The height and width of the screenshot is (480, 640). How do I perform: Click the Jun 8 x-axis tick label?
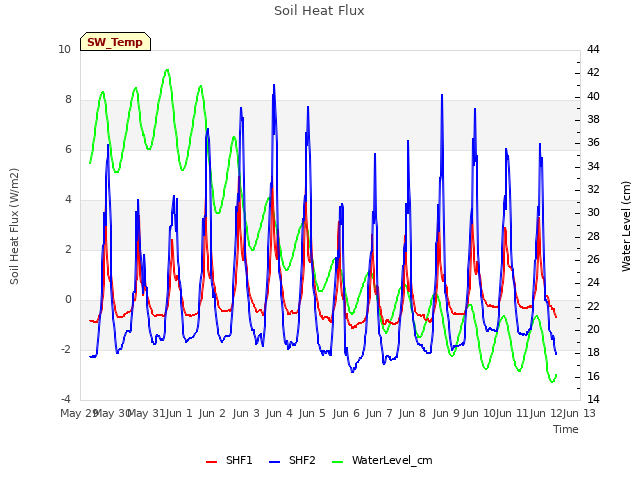click(412, 413)
